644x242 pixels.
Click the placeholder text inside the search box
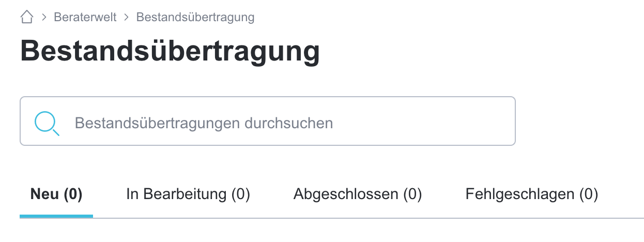[204, 124]
